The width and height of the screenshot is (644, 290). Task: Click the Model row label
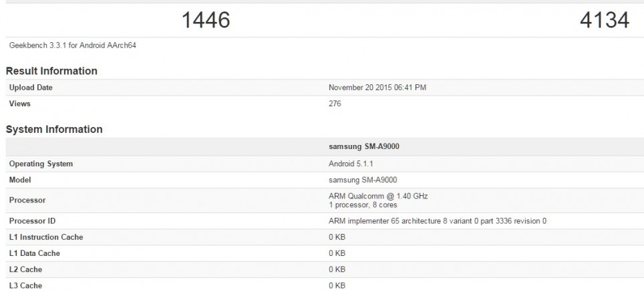[21, 180]
